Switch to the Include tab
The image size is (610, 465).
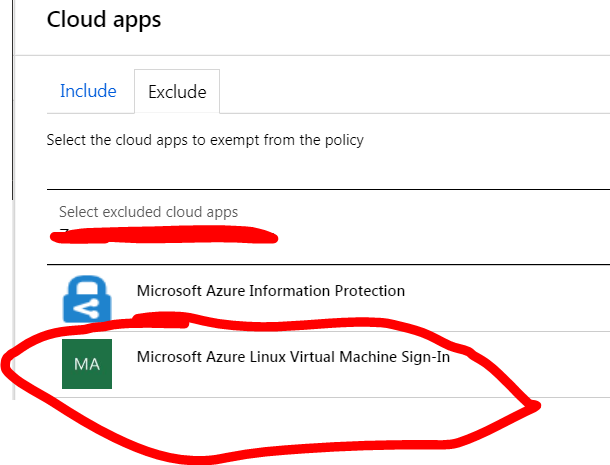(x=88, y=91)
